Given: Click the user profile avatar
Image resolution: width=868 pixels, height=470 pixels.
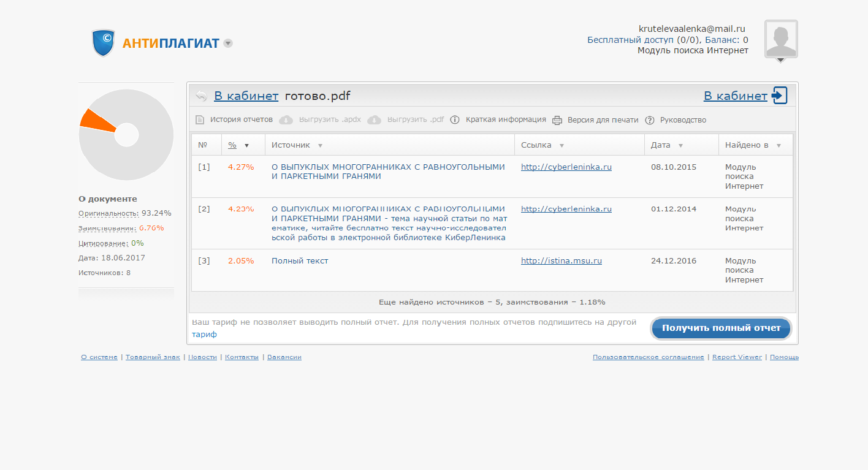Looking at the screenshot, I should [x=780, y=39].
